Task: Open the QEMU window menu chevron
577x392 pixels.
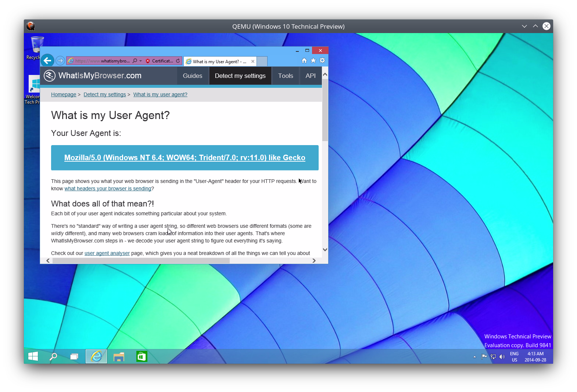Action: pos(524,26)
